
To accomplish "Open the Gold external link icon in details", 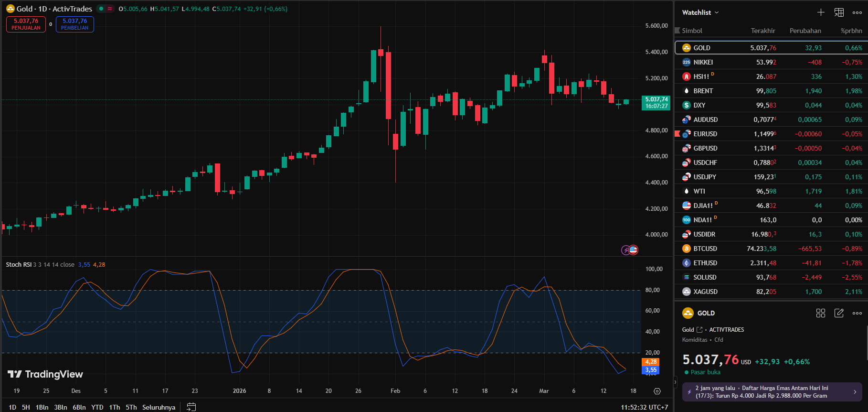I will (x=699, y=330).
